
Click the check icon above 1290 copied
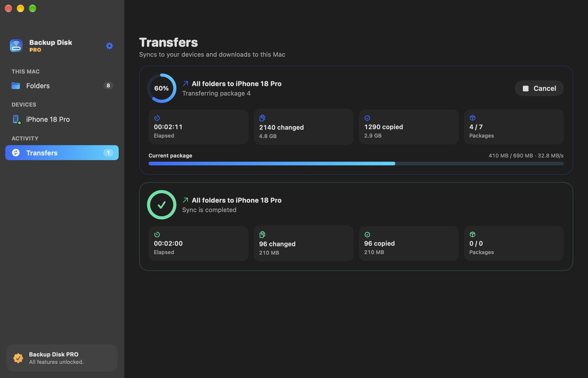pos(367,118)
